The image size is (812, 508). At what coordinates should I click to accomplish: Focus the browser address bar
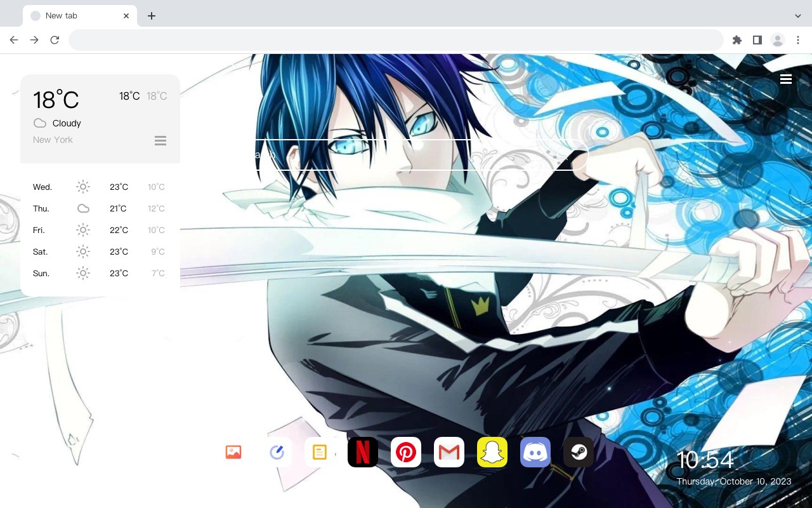click(x=396, y=40)
